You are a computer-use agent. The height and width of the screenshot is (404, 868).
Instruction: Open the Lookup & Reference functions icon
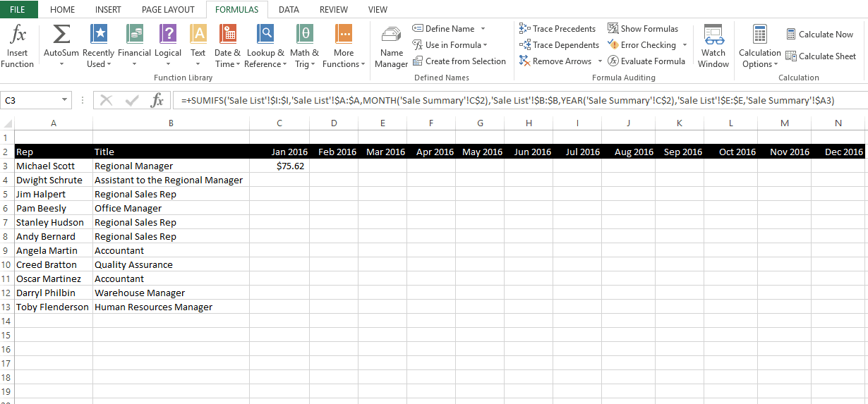point(265,34)
